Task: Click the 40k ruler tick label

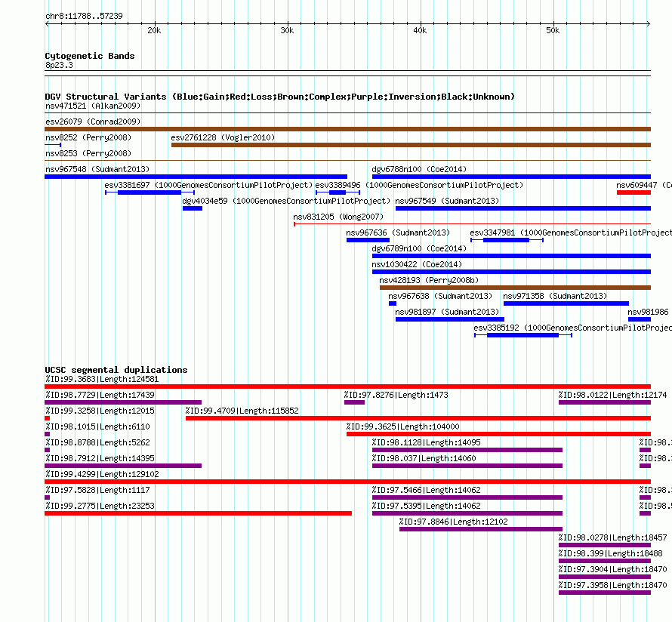Action: tap(420, 30)
